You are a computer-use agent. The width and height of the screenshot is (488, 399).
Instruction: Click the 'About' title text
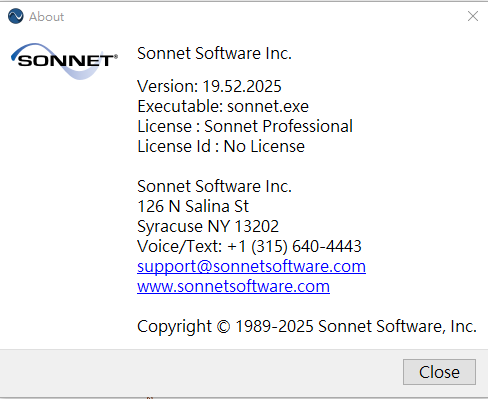[46, 17]
